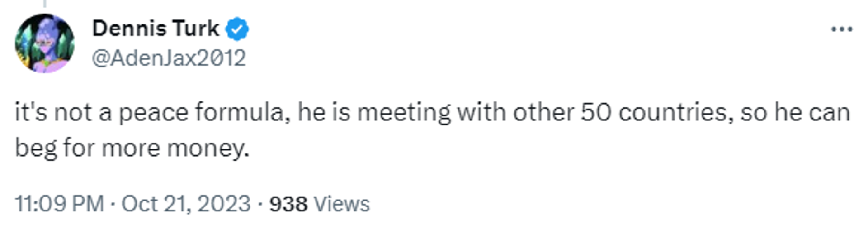868x235 pixels.
Task: Click the display name Dennis Turk
Action: click(156, 29)
